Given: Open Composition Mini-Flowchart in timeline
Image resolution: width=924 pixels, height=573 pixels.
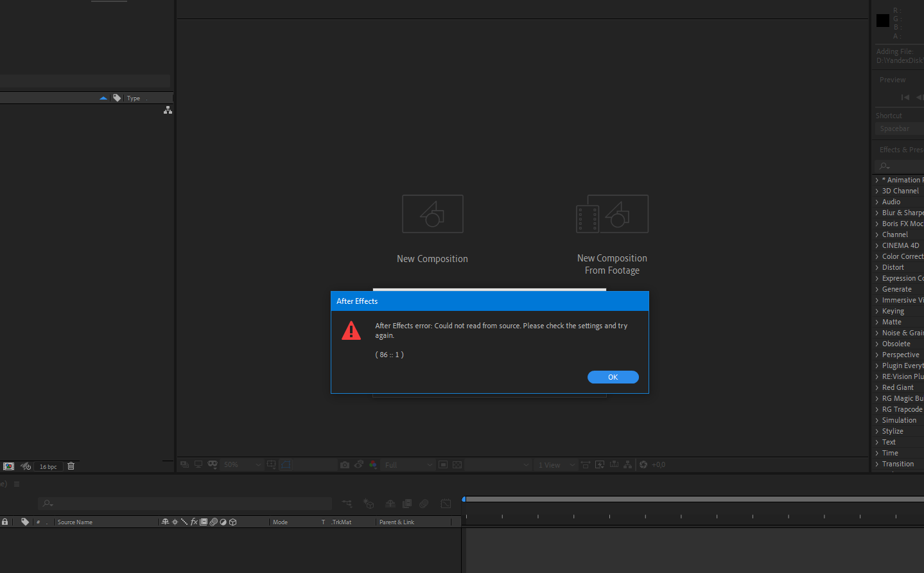Looking at the screenshot, I should point(347,504).
